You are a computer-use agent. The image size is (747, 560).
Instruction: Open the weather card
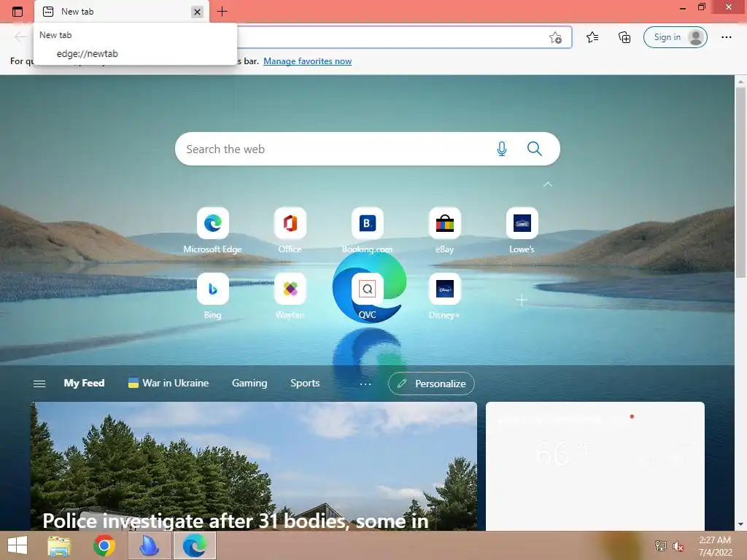tap(595, 466)
